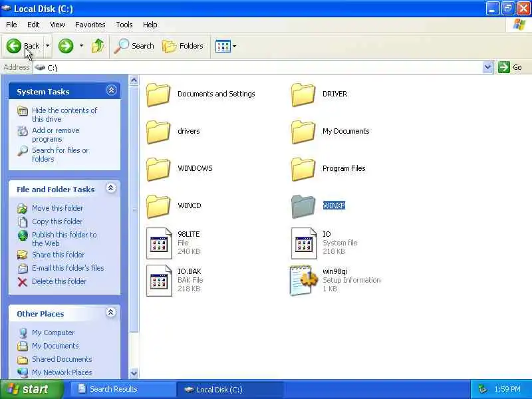Select the lowercase drivers folder icon
Screen dimensions: 532x399
pyautogui.click(x=158, y=132)
